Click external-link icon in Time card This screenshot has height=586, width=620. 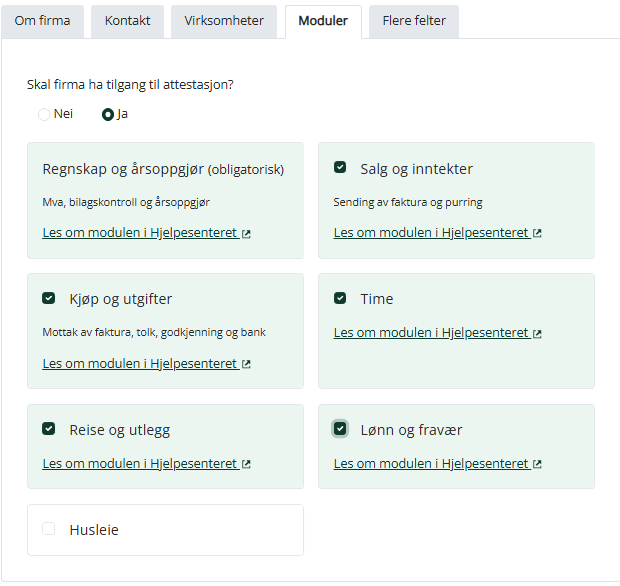point(537,334)
